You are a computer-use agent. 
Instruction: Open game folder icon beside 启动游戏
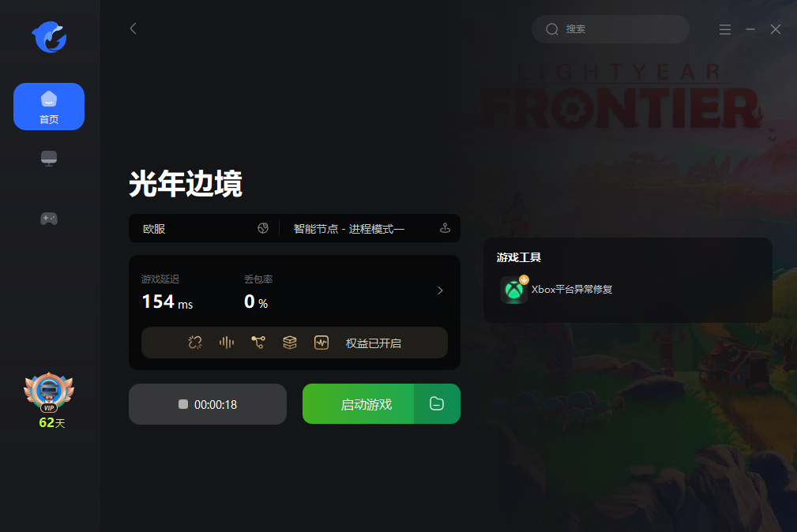(x=437, y=404)
